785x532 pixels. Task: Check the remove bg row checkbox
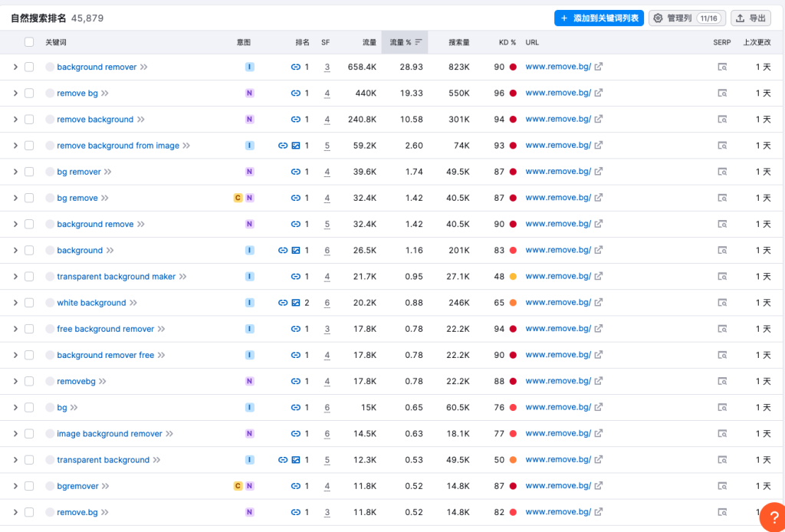click(x=29, y=93)
